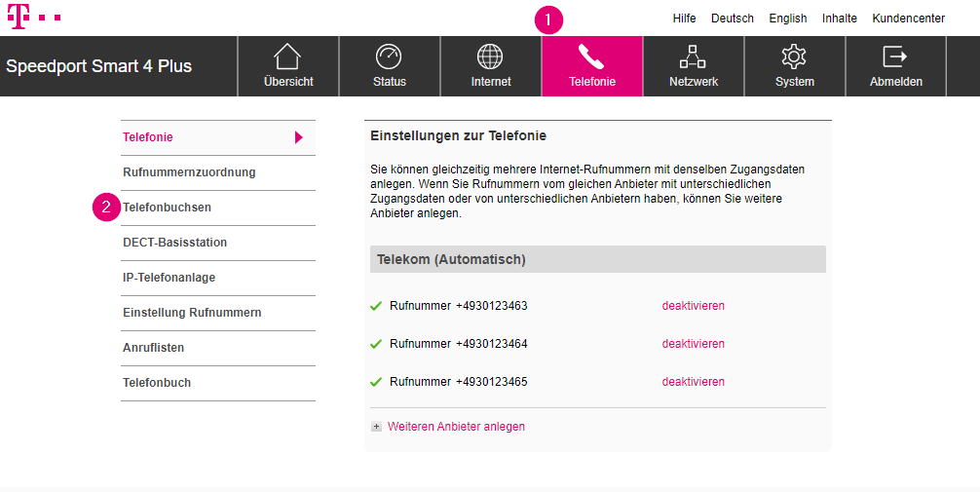This screenshot has height=492, width=980.
Task: Open Telefonbuchsen sidebar entry
Action: coord(218,208)
